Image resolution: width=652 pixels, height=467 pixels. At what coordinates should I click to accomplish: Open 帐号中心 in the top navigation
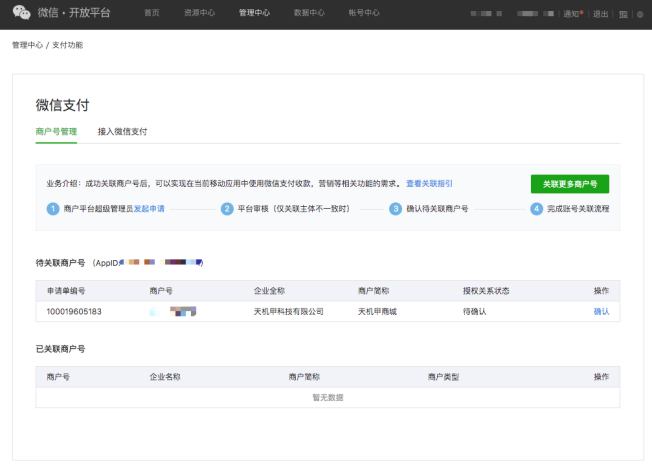[364, 13]
